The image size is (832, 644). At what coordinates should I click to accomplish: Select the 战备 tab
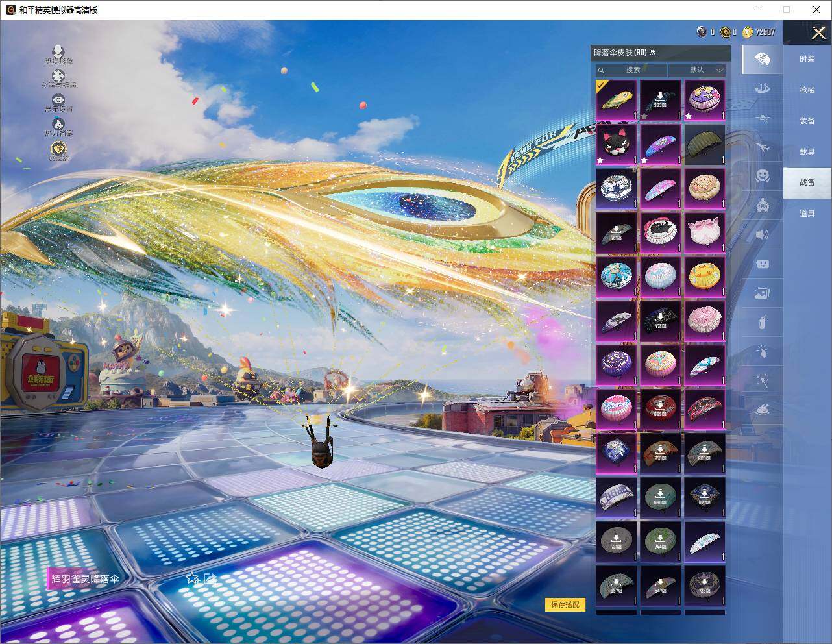click(807, 182)
